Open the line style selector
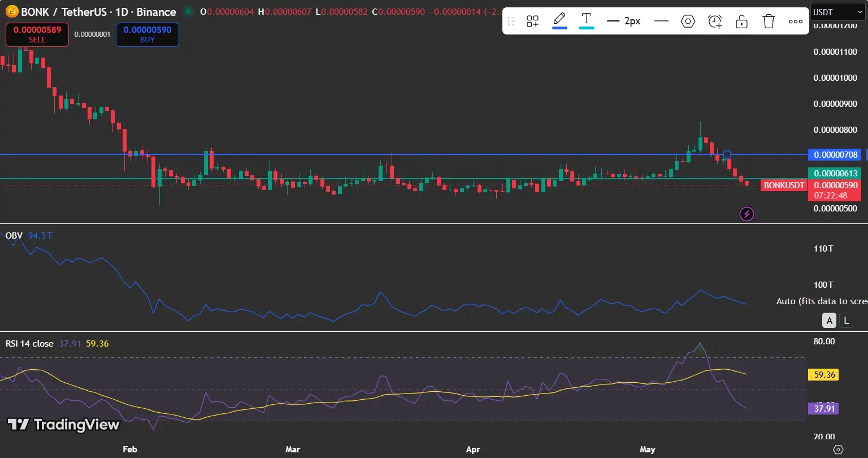The height and width of the screenshot is (458, 868). click(661, 21)
